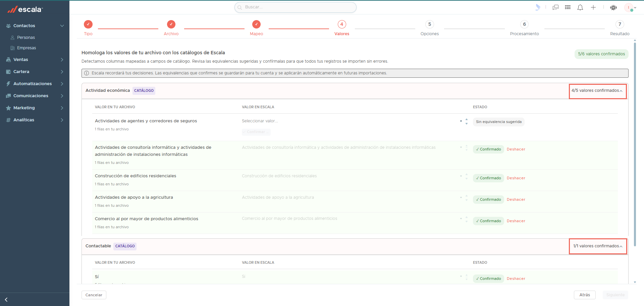This screenshot has height=306, width=644.
Task: Click the '5/6 valores confirmados' badge
Action: click(x=601, y=54)
